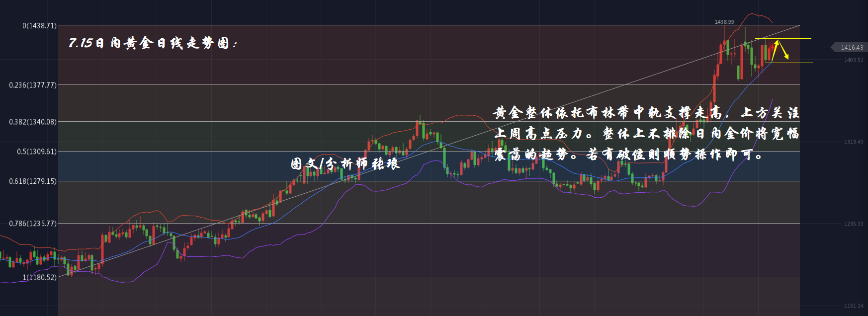Click the 0.382(1340.08) retracement label
Image resolution: width=868 pixels, height=316 pixels.
(x=33, y=122)
